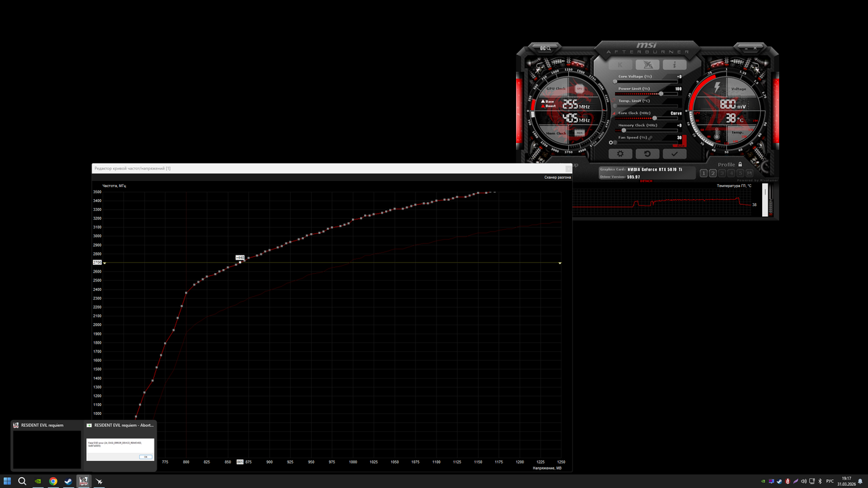
Task: Click the MSI dragon logo button
Action: pos(648,65)
